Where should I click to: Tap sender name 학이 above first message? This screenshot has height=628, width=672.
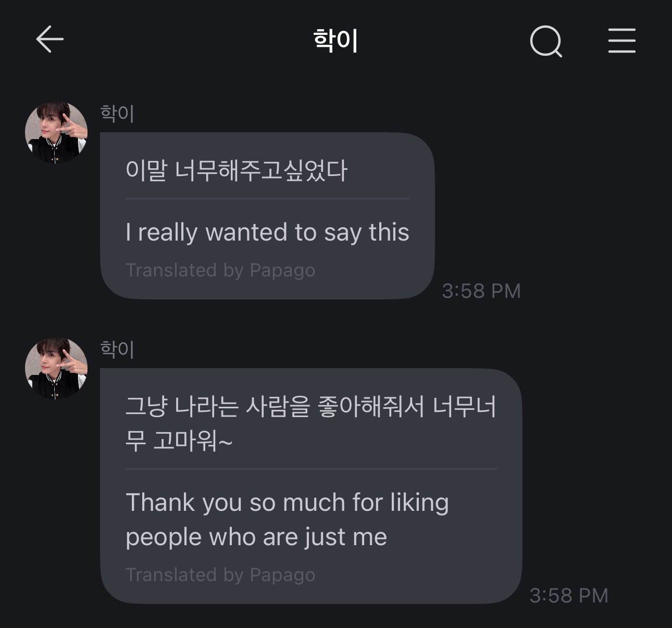[x=118, y=114]
